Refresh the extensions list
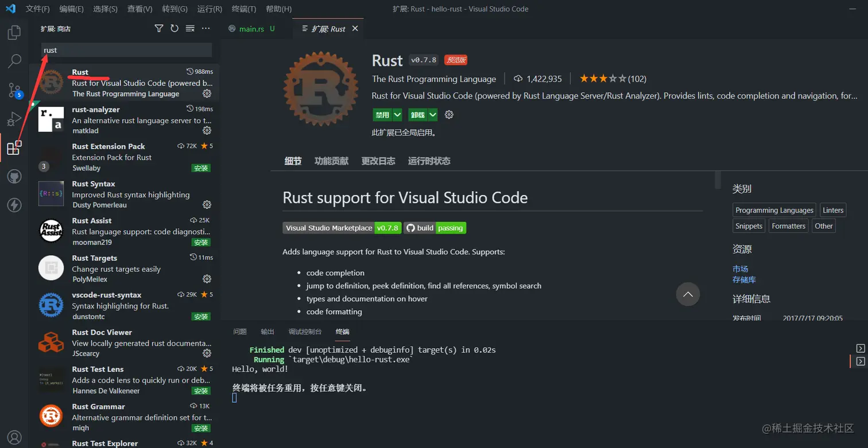The width and height of the screenshot is (868, 448). [175, 28]
